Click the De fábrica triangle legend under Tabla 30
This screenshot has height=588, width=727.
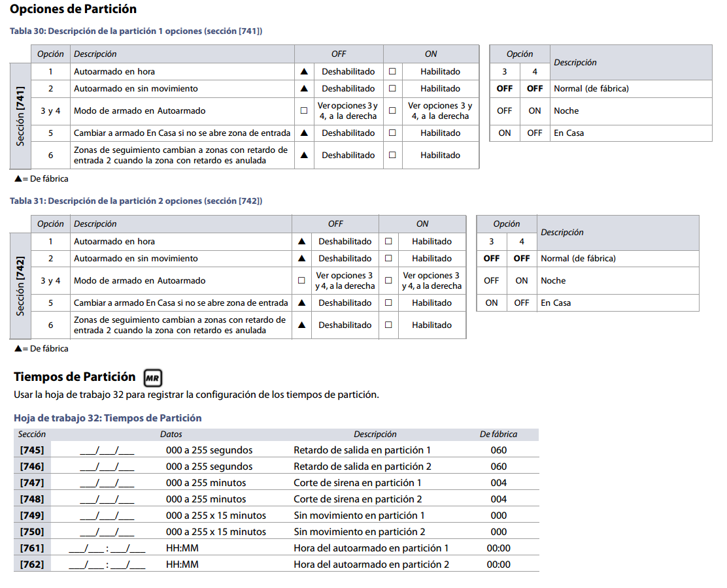(18, 178)
